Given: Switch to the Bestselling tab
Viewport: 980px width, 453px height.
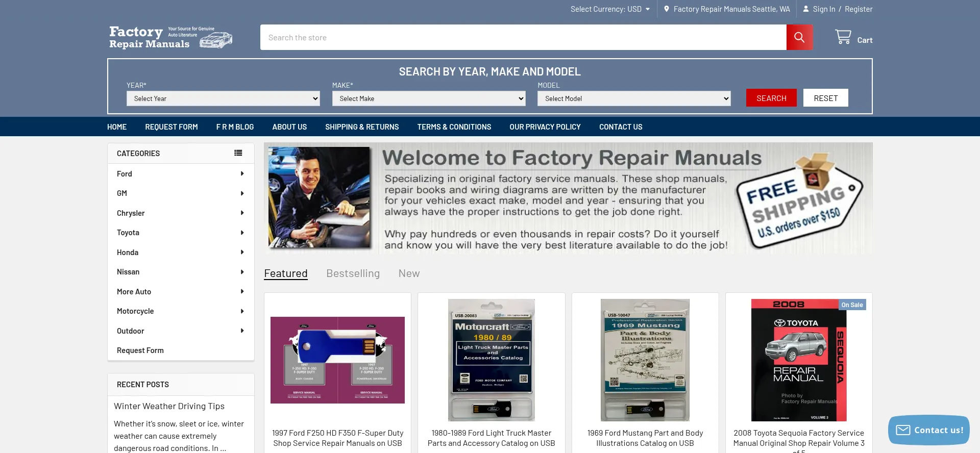Looking at the screenshot, I should point(353,273).
